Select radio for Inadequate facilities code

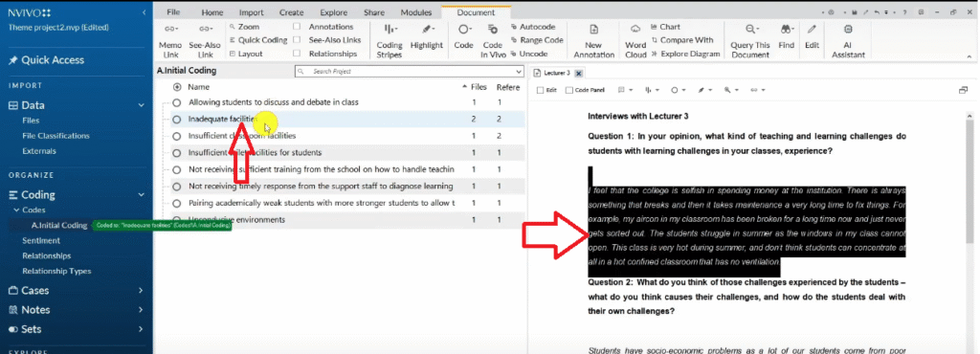click(176, 120)
